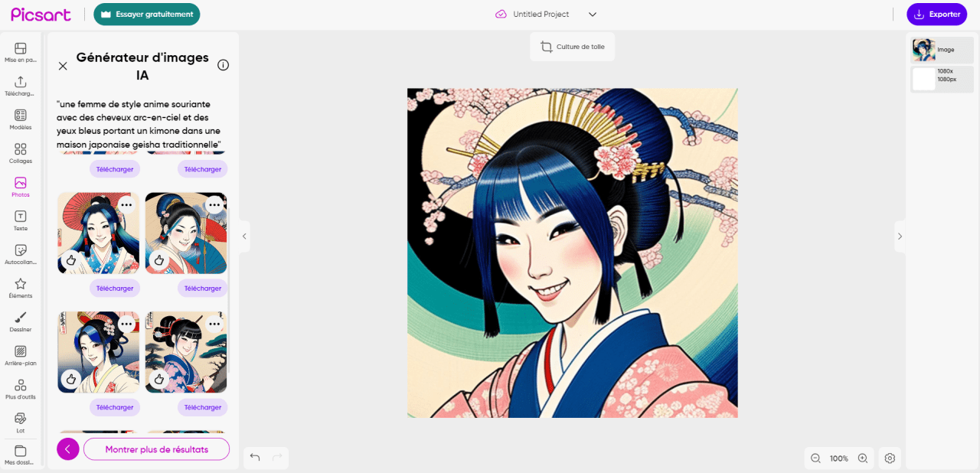980x473 pixels.
Task: Open three-dots menu on pine tree result
Action: pyautogui.click(x=214, y=324)
